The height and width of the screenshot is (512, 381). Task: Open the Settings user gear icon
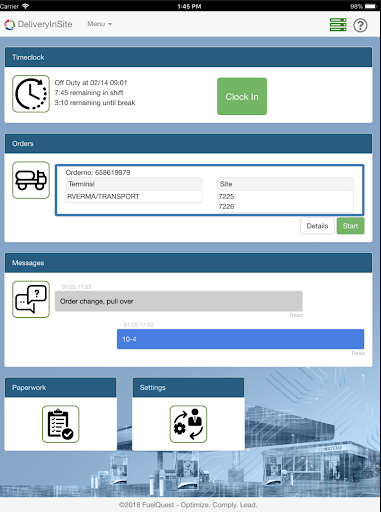(188, 424)
